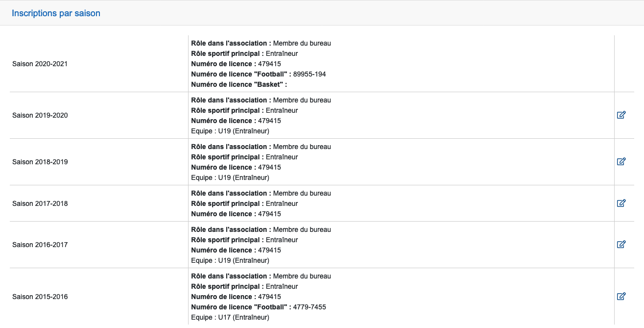644x328 pixels.
Task: Click the 'Saison 2015-2016' label
Action: [x=40, y=297]
